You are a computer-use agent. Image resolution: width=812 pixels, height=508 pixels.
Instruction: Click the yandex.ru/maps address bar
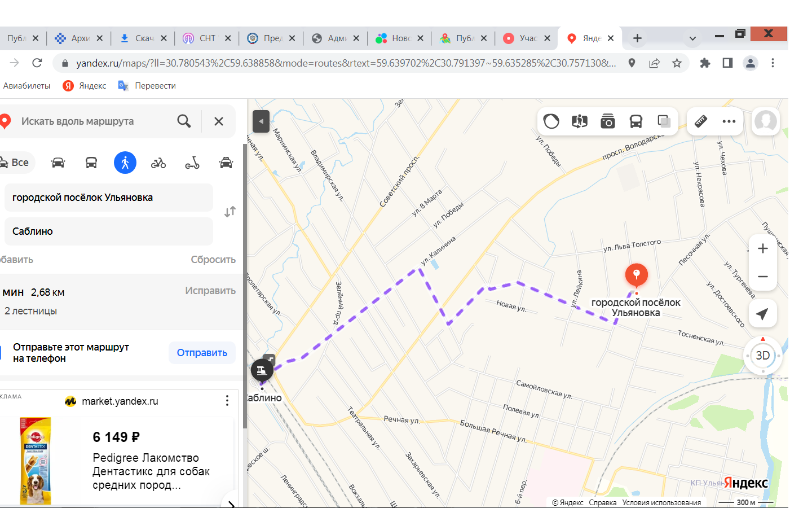[346, 63]
